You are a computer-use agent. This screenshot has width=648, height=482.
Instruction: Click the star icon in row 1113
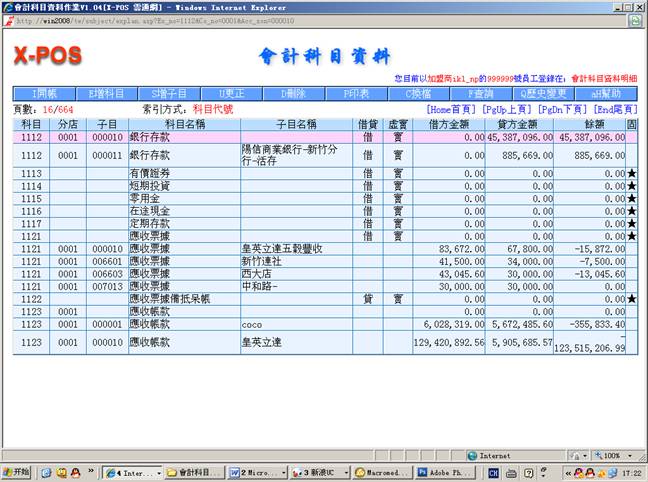pos(631,174)
